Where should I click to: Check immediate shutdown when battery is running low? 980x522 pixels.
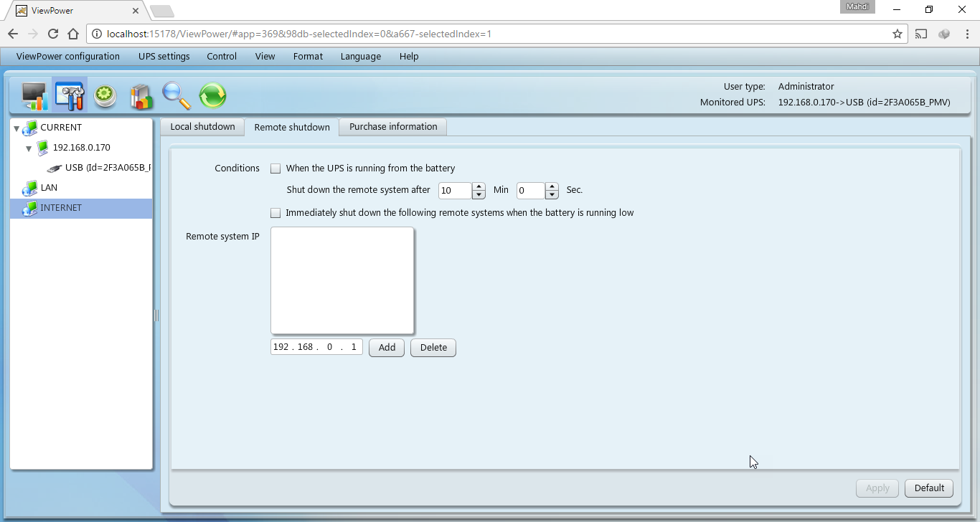pyautogui.click(x=275, y=213)
